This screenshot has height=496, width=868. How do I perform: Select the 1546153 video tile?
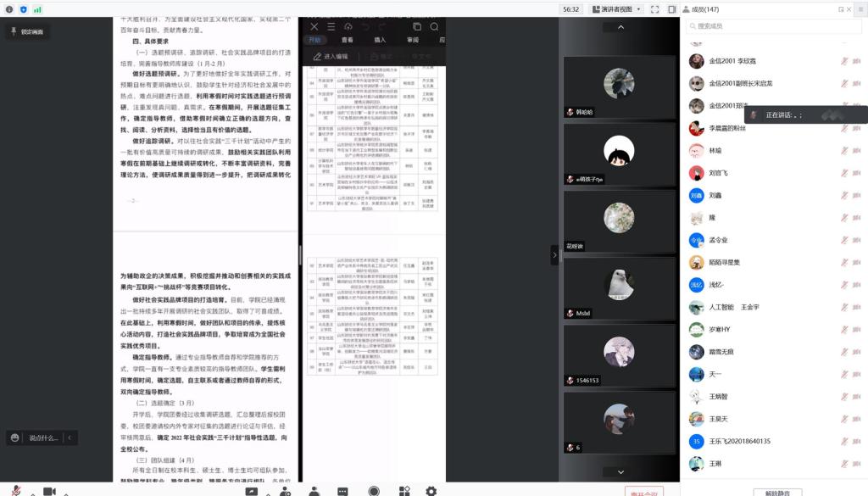[x=619, y=355]
